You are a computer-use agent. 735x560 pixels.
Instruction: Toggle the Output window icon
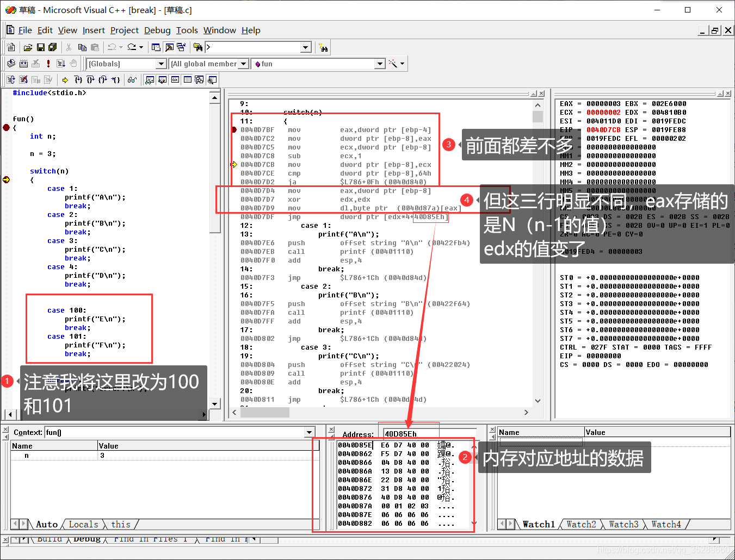169,47
